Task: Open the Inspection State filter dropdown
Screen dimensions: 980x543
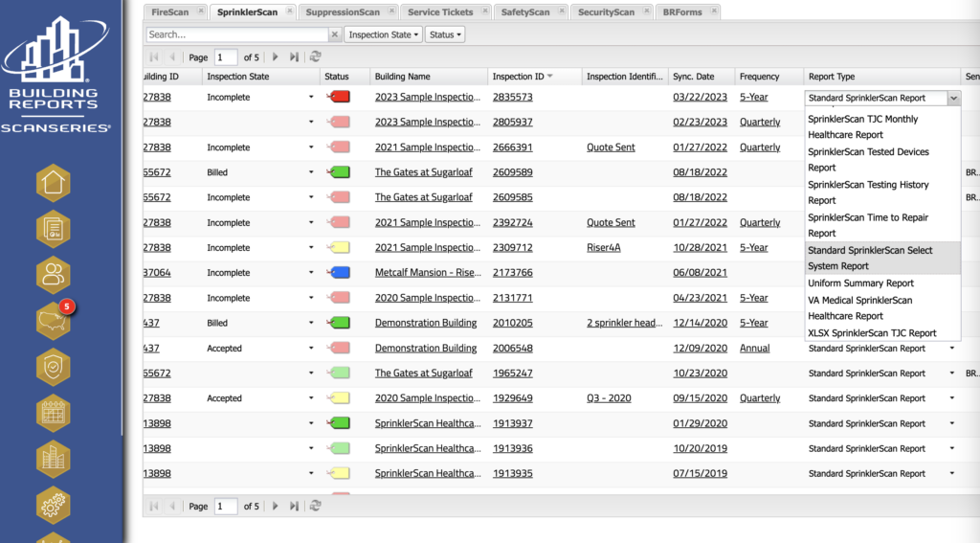Action: (x=383, y=34)
